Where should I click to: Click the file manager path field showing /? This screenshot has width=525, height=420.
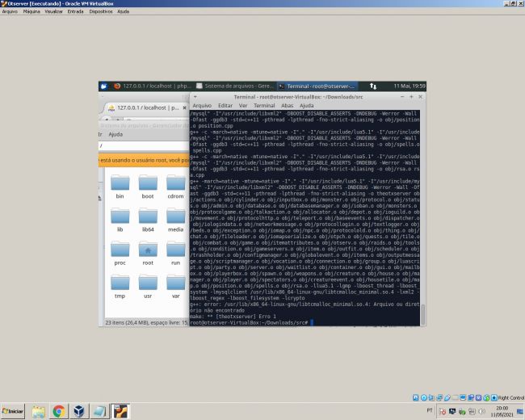(144, 146)
